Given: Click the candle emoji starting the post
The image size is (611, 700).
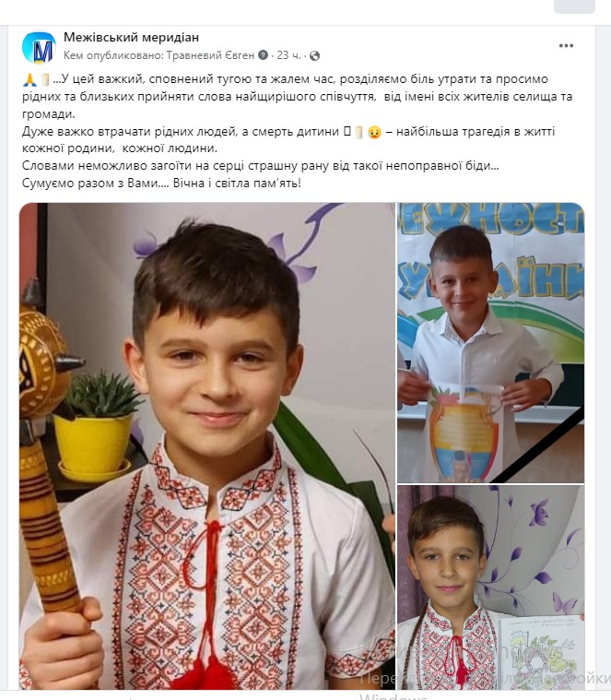Looking at the screenshot, I should click(x=45, y=80).
